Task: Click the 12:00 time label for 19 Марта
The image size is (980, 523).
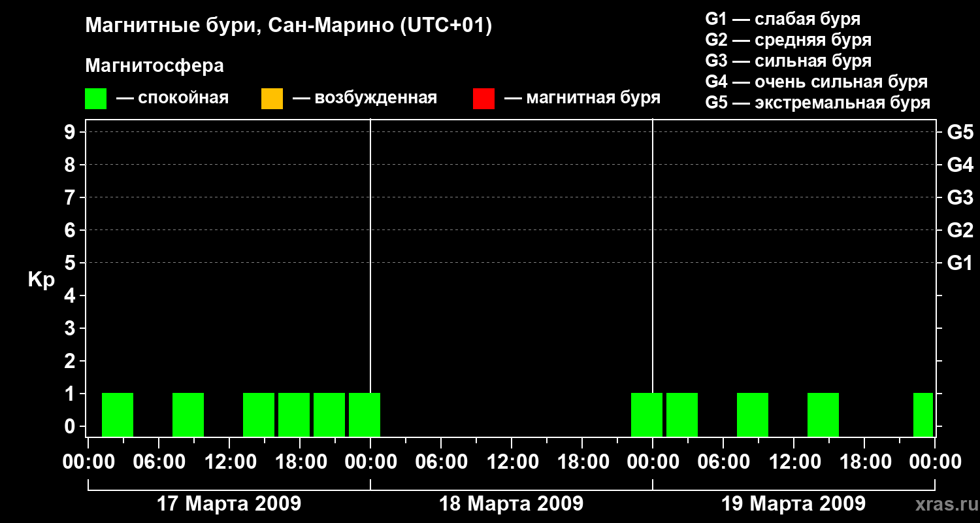Action: [794, 462]
